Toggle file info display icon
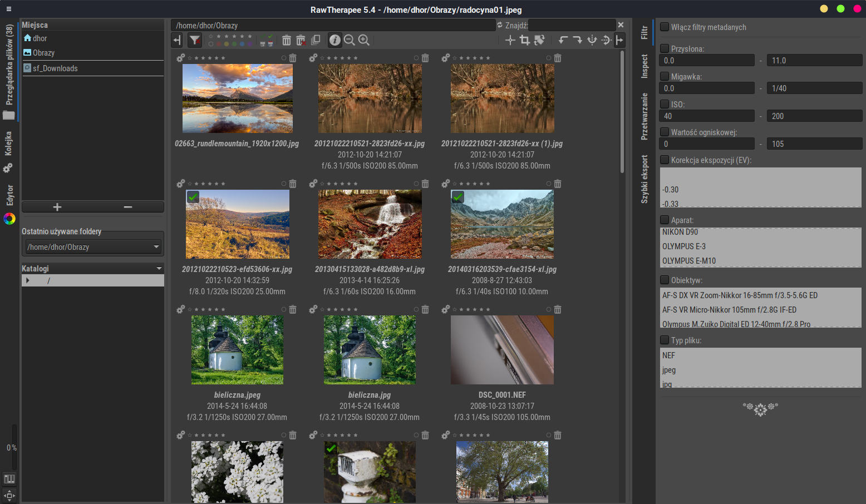866x504 pixels. click(x=334, y=40)
